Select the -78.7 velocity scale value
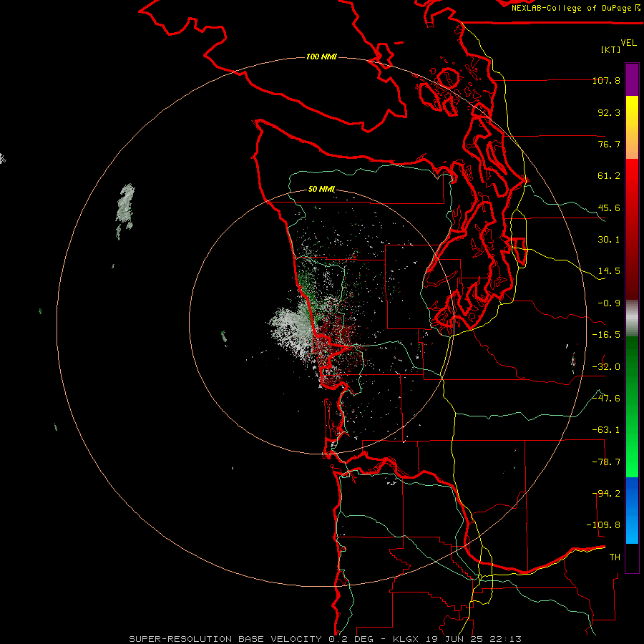Viewport: 644px width, 644px height. [606, 462]
